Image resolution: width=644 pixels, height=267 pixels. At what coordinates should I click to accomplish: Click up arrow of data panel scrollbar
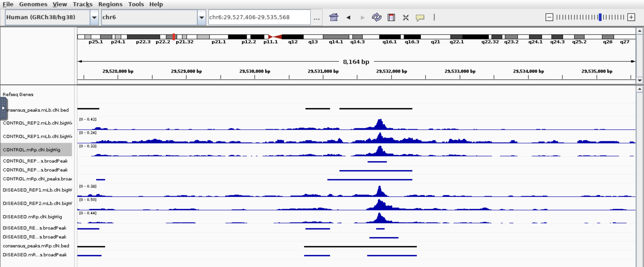tap(640, 89)
